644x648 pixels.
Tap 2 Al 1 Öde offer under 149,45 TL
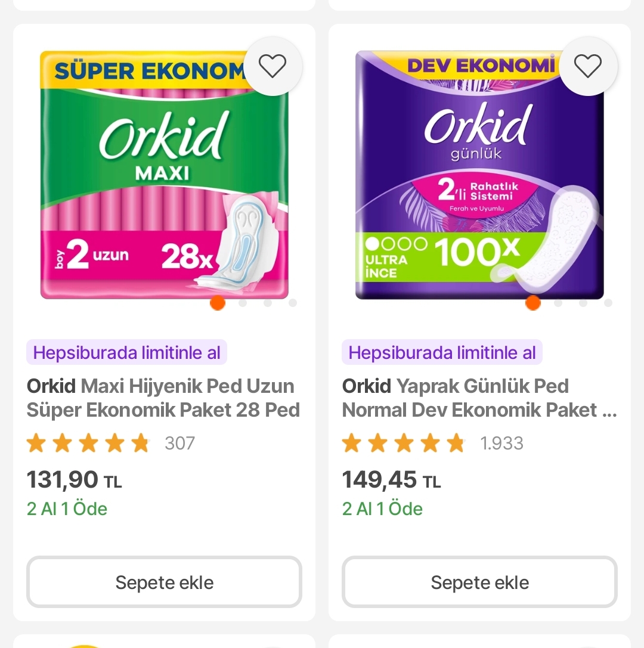382,509
